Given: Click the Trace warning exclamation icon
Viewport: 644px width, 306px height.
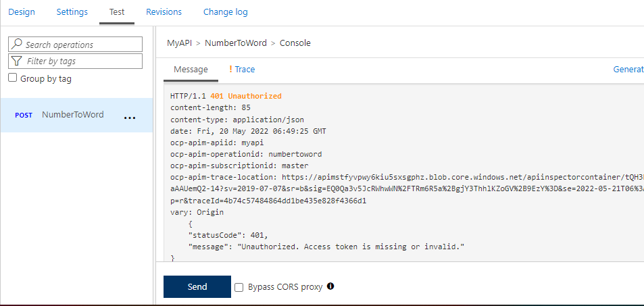Looking at the screenshot, I should pyautogui.click(x=230, y=69).
